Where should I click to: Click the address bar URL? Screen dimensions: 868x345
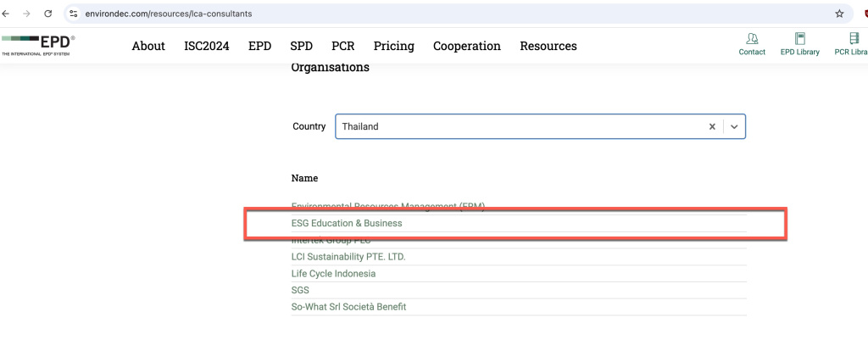169,14
